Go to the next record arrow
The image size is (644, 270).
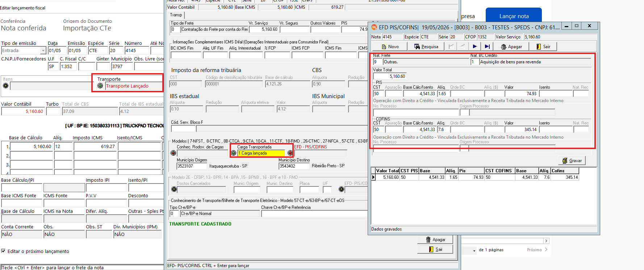[475, 47]
